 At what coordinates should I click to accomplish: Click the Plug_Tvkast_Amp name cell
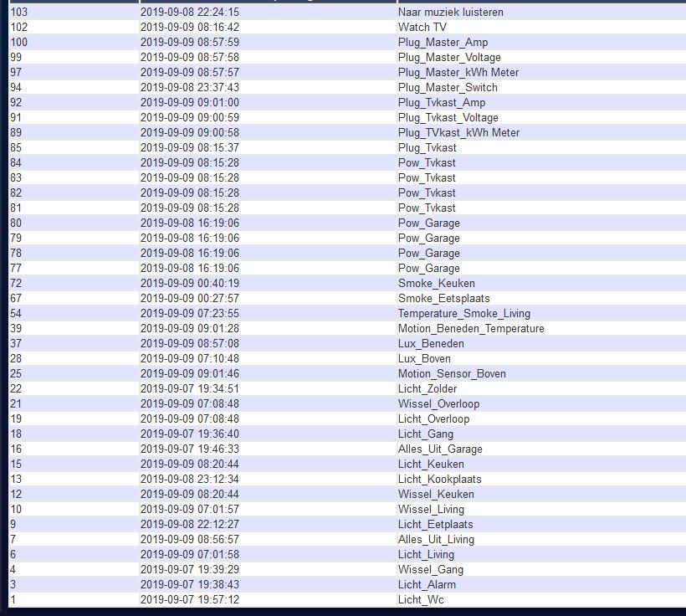[x=441, y=103]
